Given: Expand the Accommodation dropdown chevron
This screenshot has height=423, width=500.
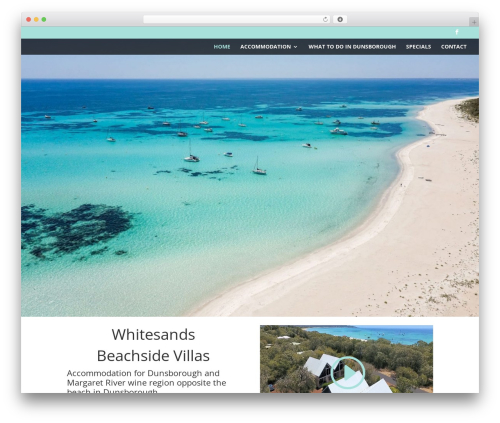Looking at the screenshot, I should pos(295,47).
